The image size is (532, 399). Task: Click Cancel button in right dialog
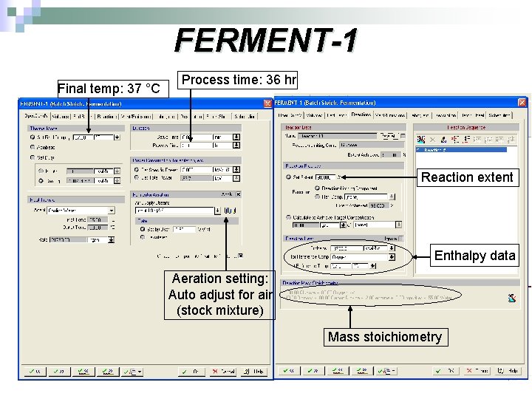coord(477,371)
